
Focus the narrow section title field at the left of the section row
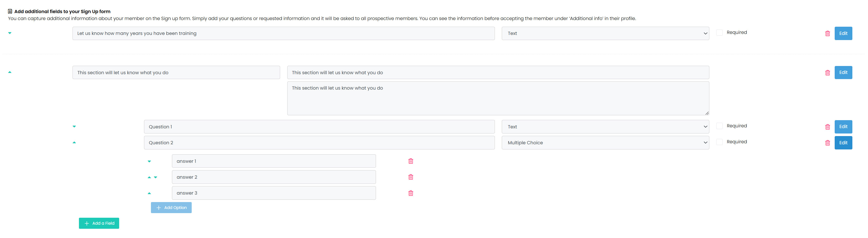tap(176, 73)
